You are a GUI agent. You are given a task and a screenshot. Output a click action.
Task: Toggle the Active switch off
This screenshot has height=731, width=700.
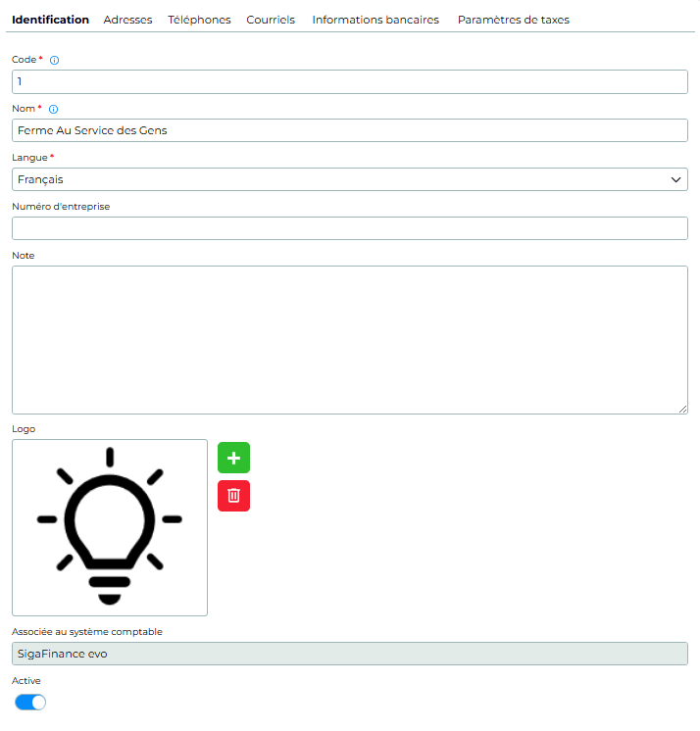(x=30, y=703)
